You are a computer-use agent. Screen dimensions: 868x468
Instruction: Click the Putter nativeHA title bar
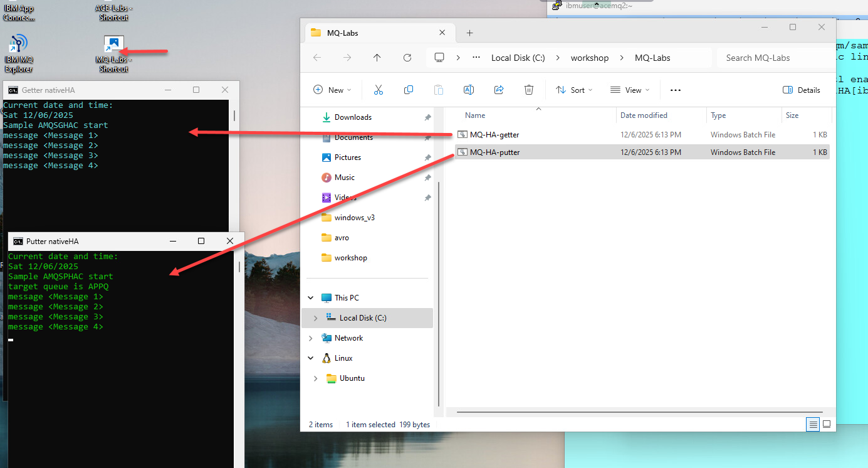pos(125,241)
